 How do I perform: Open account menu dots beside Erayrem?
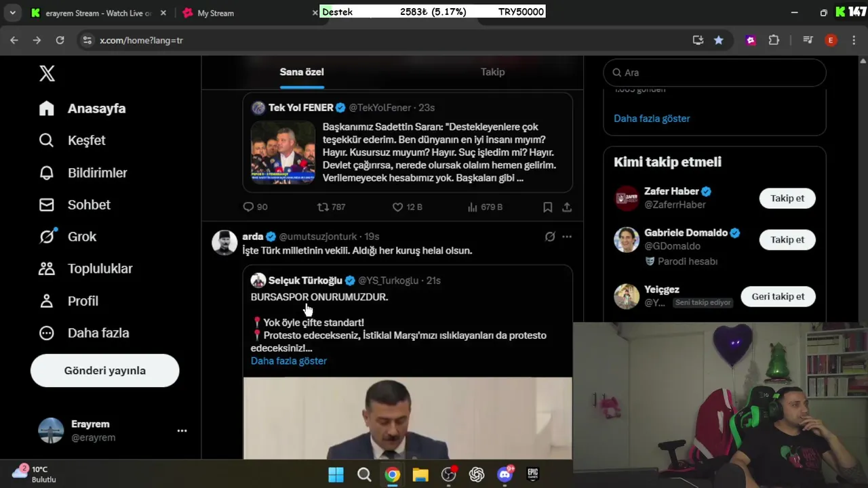pyautogui.click(x=182, y=430)
